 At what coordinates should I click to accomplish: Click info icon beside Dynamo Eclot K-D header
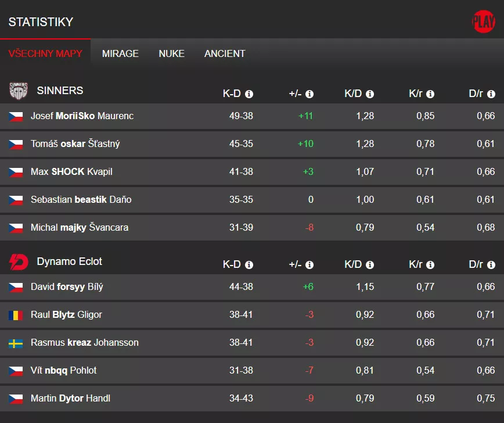(x=249, y=265)
